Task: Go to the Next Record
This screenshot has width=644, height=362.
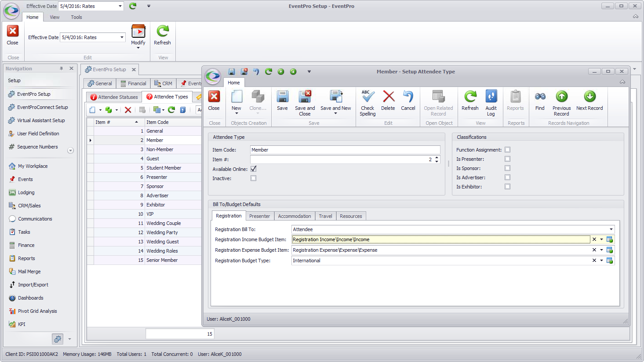Action: (589, 97)
